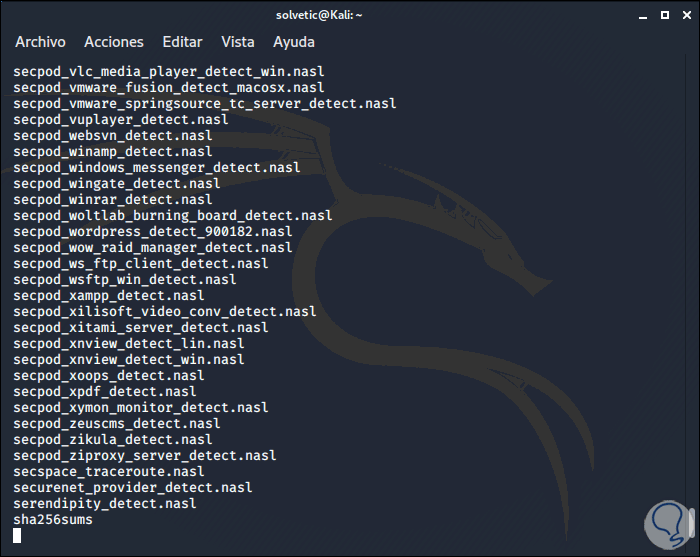Open the Archivo menu
This screenshot has width=700, height=557.
(40, 42)
